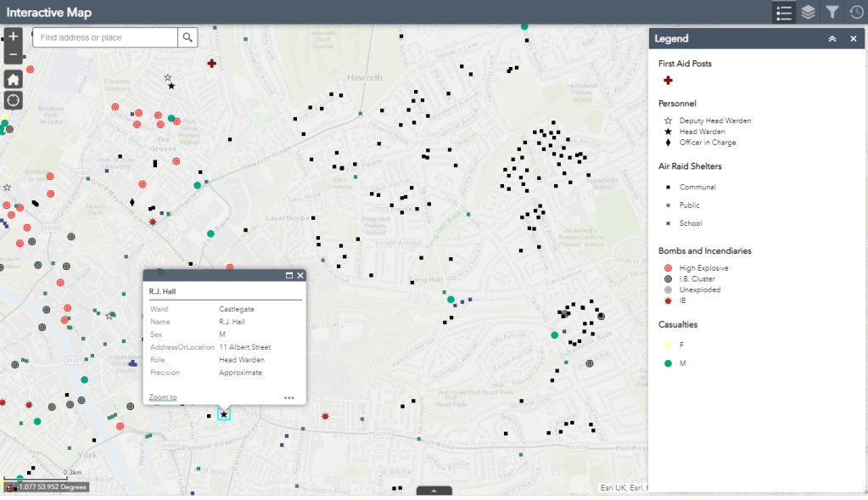The width and height of the screenshot is (868, 500).
Task: Click the High Explosive legend symbol
Action: [x=669, y=268]
